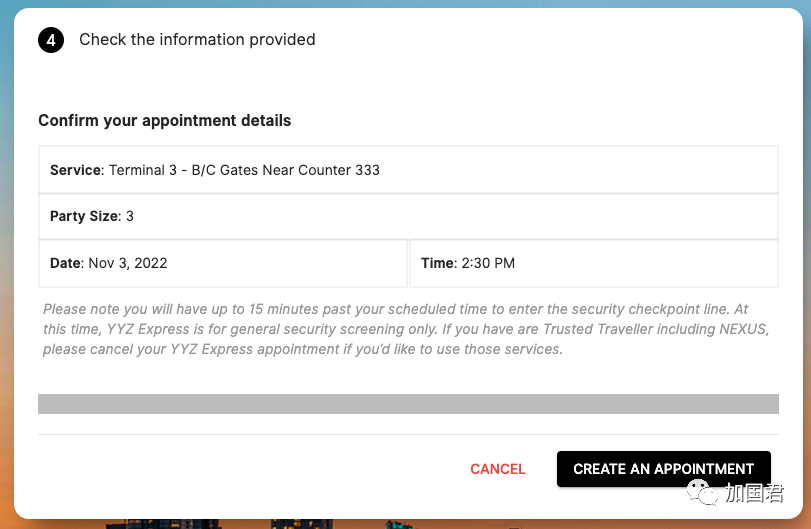811x529 pixels.
Task: Click the 加国君 watermark text
Action: (754, 493)
